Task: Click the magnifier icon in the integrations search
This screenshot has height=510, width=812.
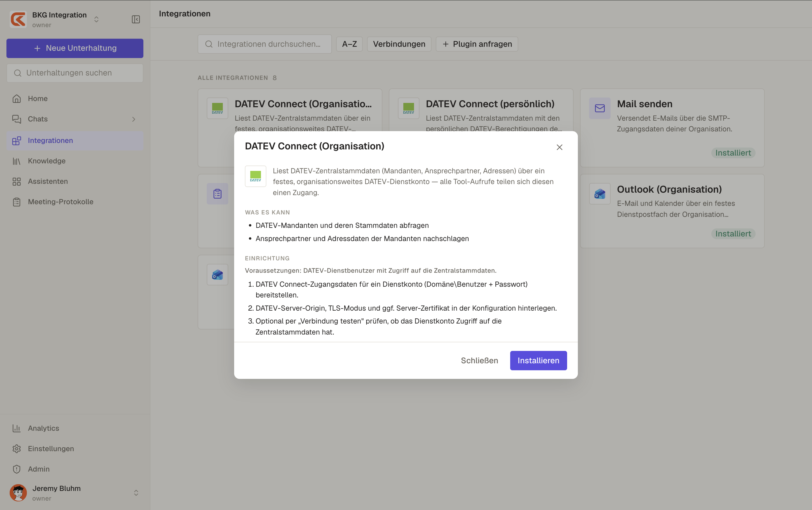Action: 209,44
